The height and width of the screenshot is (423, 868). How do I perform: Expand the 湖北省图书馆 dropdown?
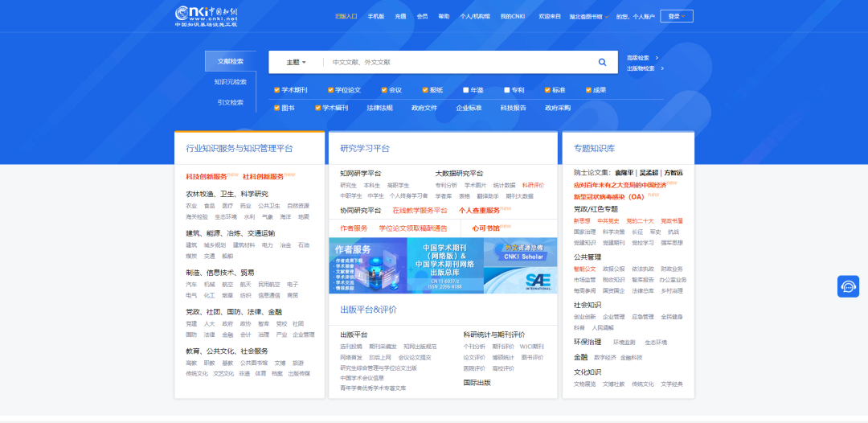[589, 17]
